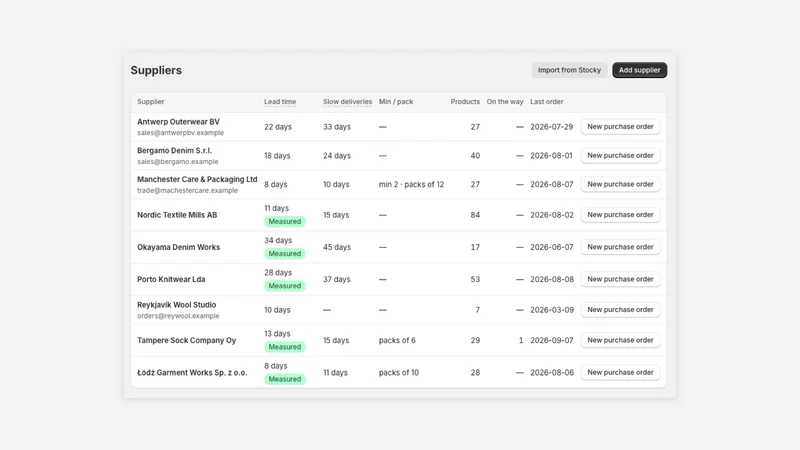This screenshot has width=800, height=450.
Task: Open supplier Antwerp Outerwear BV
Action: point(178,121)
